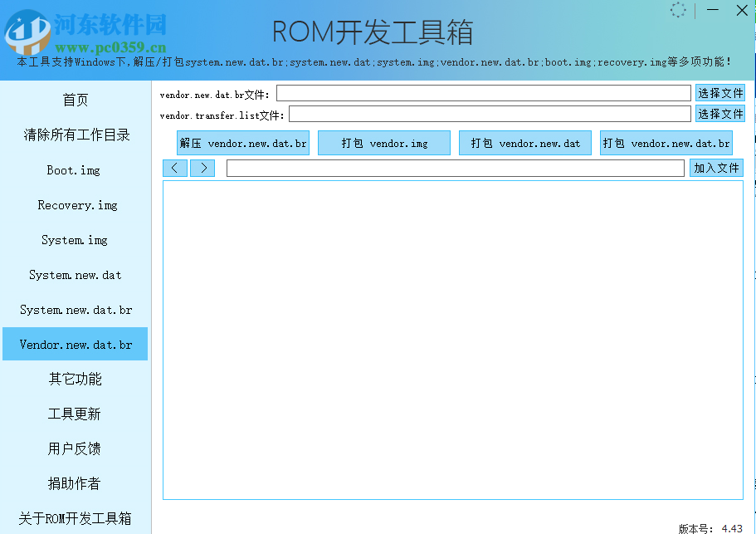
Task: Open the 首页 home page
Action: coord(75,100)
